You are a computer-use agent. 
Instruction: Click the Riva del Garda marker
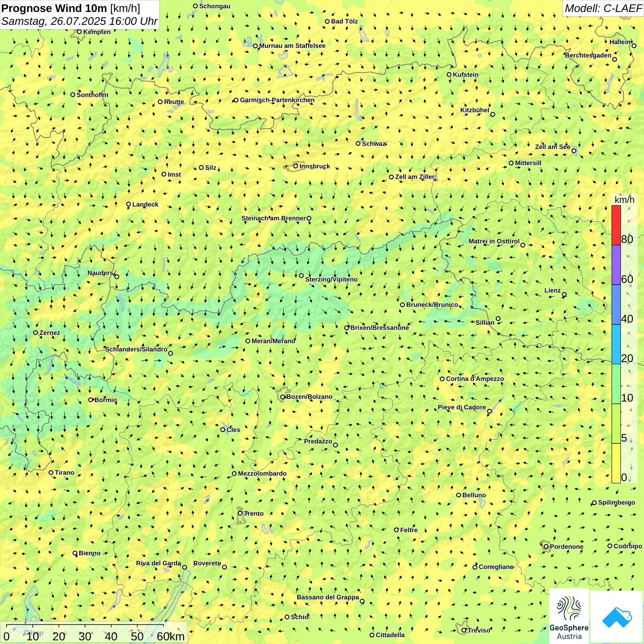[x=184, y=567]
